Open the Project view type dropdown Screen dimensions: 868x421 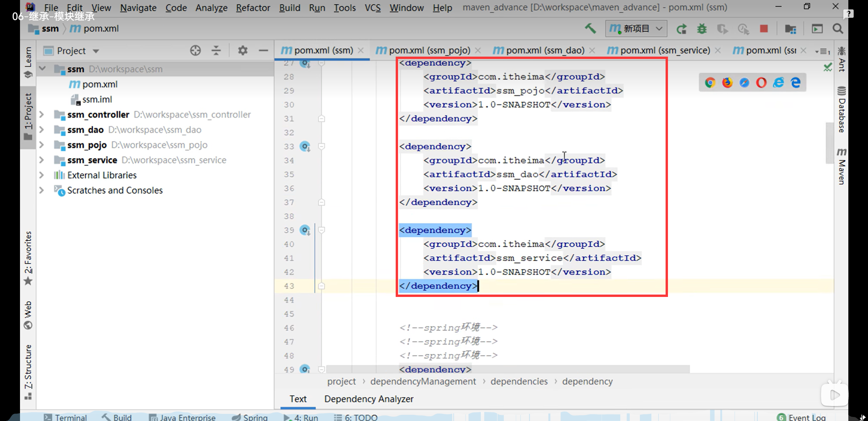point(96,51)
